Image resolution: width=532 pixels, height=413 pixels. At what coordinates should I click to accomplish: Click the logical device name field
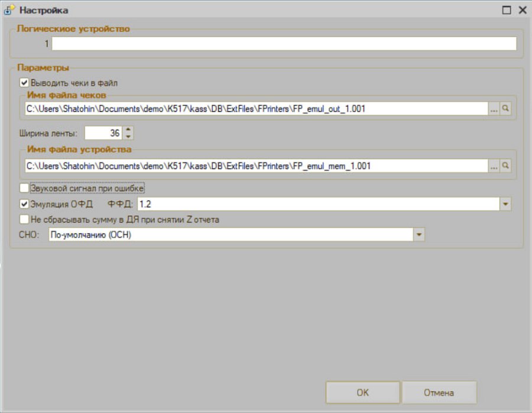point(284,44)
